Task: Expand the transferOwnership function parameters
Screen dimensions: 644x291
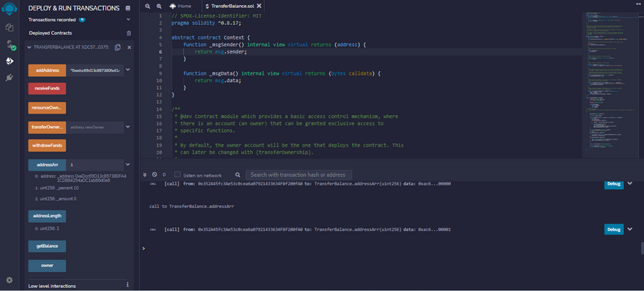Action: pos(128,127)
